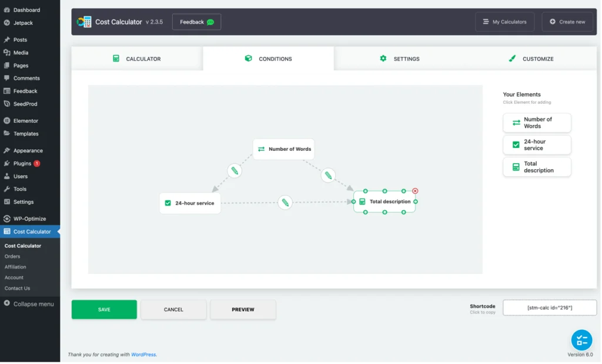Click the Appearance brush icon
This screenshot has width=602, height=364.
tap(7, 151)
